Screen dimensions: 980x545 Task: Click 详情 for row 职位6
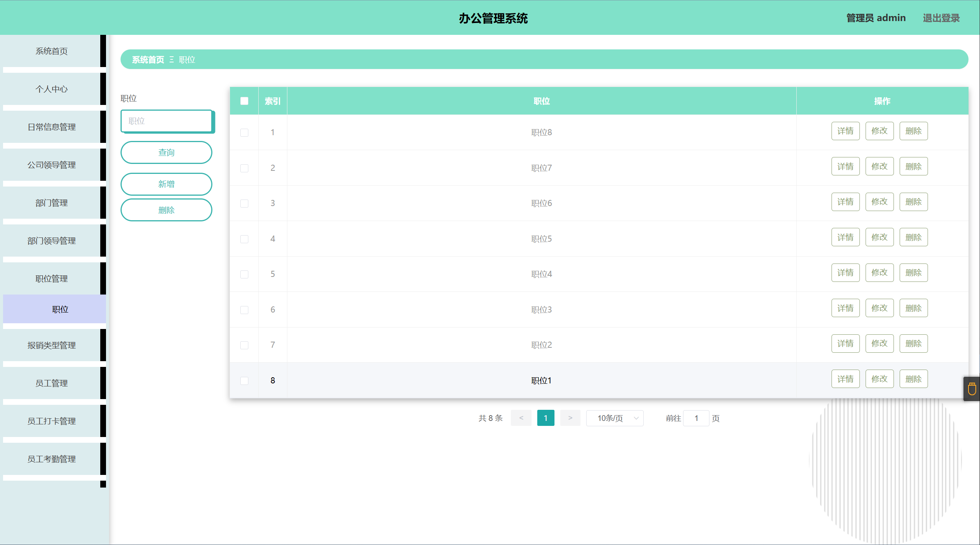pyautogui.click(x=845, y=202)
